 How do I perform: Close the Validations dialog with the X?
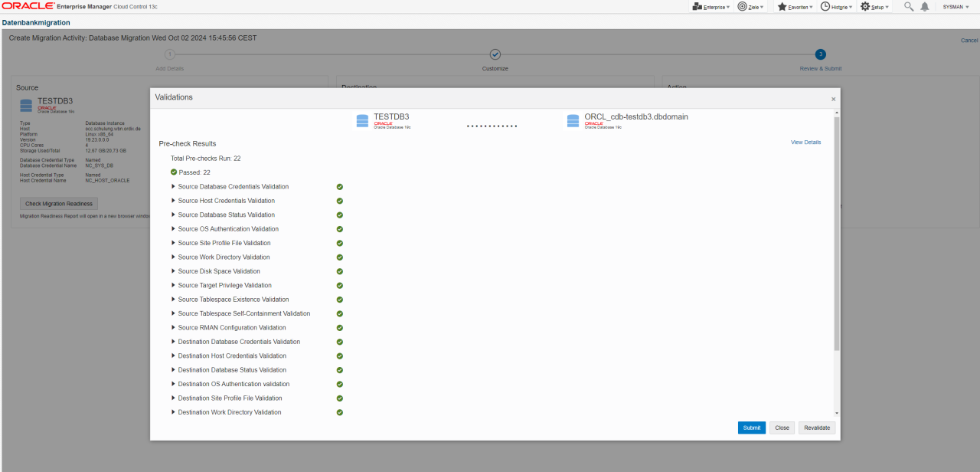[834, 99]
